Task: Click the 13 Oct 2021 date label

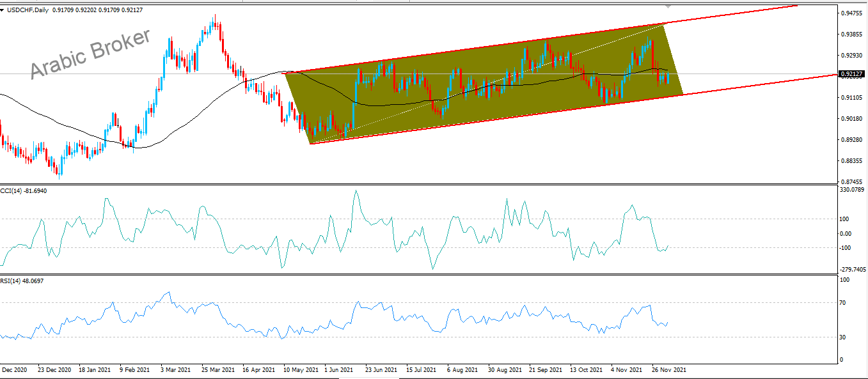Action: click(x=585, y=369)
